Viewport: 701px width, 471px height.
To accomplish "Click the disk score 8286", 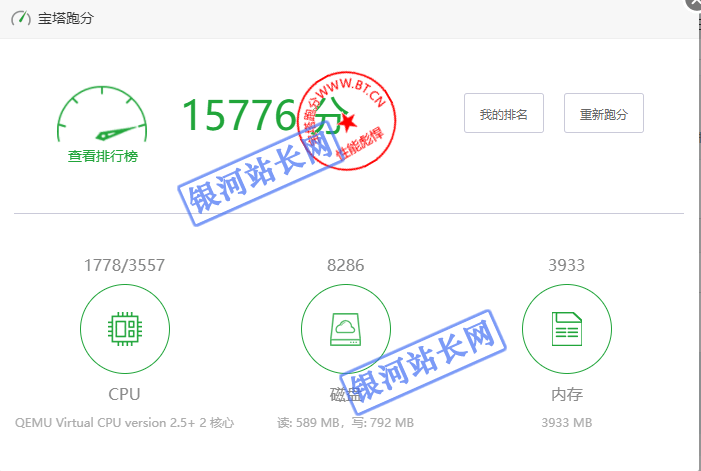I will tap(346, 265).
